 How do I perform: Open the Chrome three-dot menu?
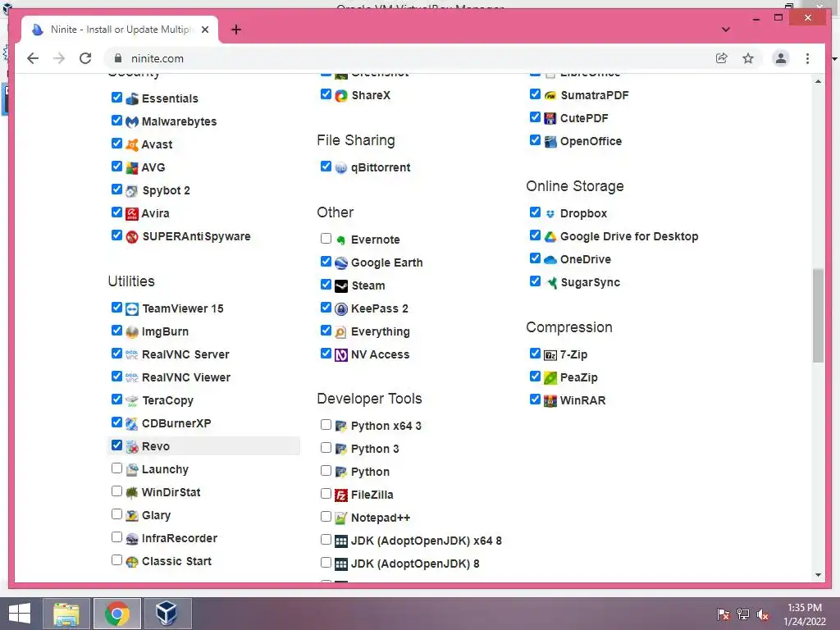click(x=807, y=58)
